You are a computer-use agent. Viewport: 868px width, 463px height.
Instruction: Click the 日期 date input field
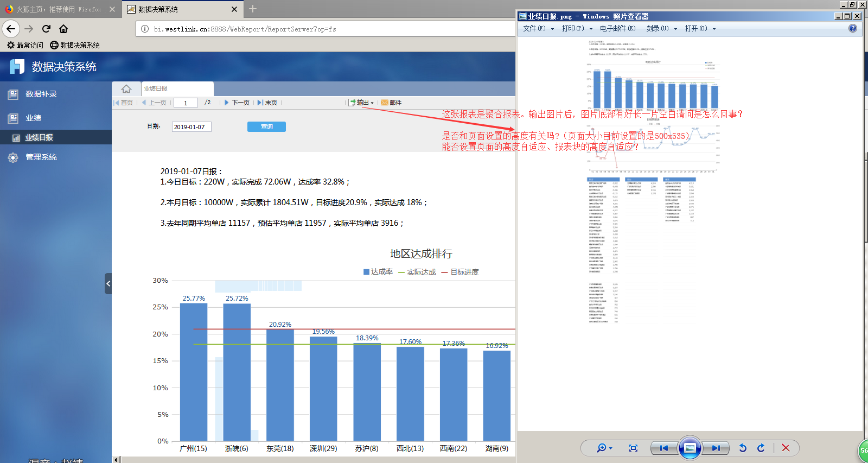pyautogui.click(x=191, y=127)
